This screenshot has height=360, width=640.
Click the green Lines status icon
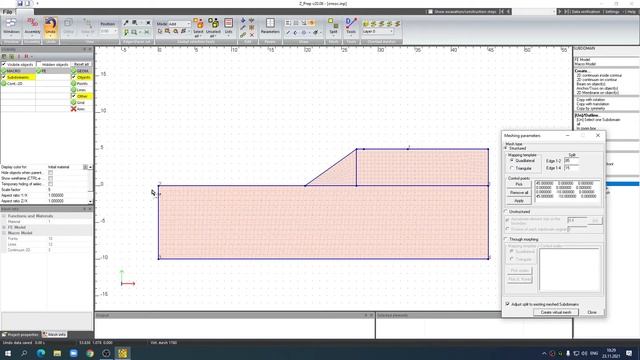point(73,90)
